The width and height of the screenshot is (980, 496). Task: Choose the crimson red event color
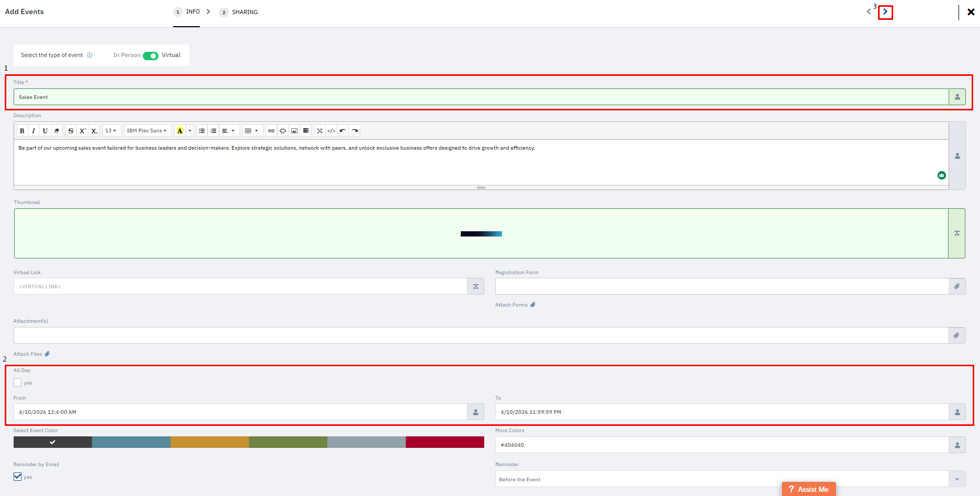tap(445, 442)
